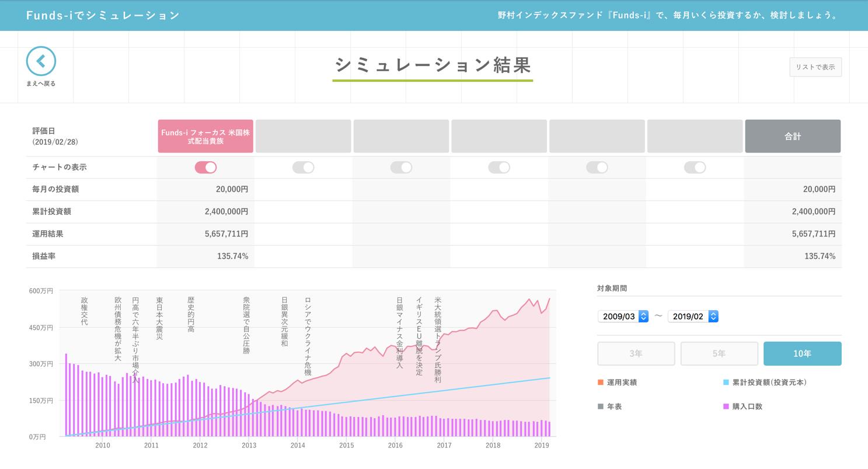Image resolution: width=868 pixels, height=469 pixels.
Task: Select the 10年 period button
Action: coord(802,353)
